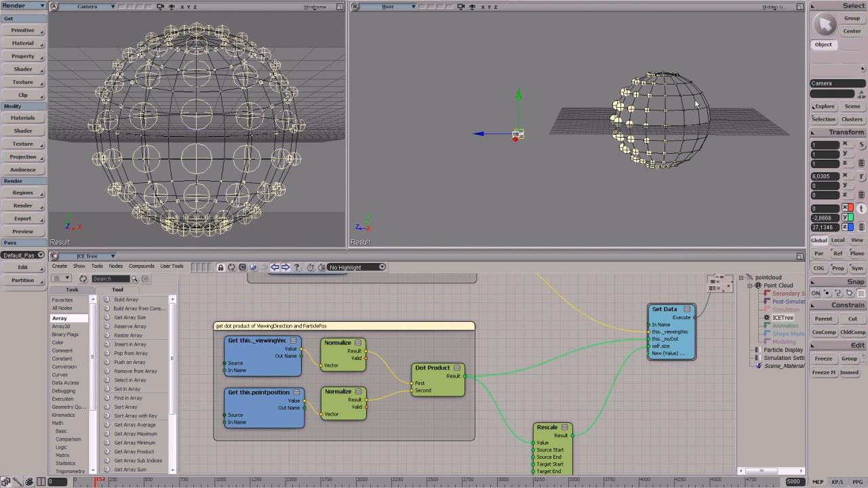
Task: Toggle Snap ON button
Action: tap(816, 293)
